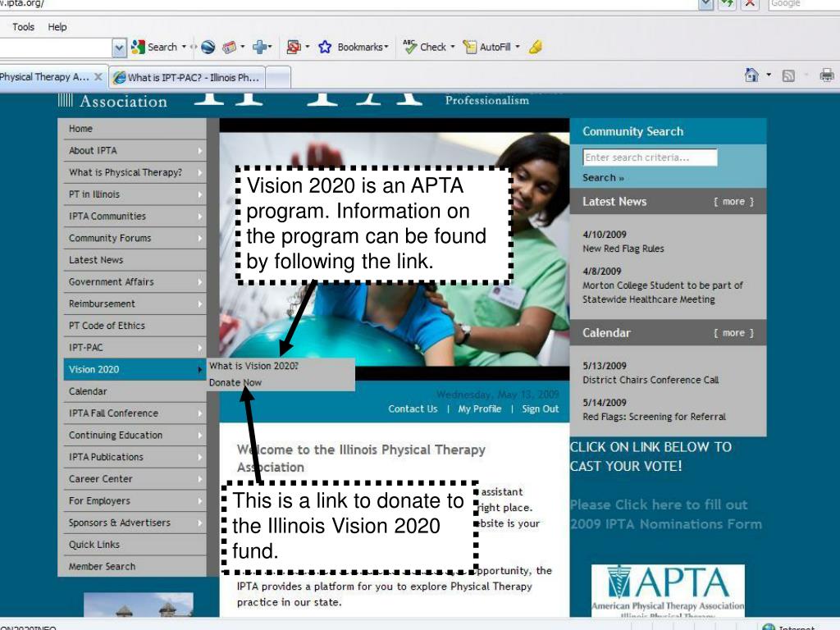
Task: Click What is Vision 2020? submenu entry
Action: tap(281, 366)
